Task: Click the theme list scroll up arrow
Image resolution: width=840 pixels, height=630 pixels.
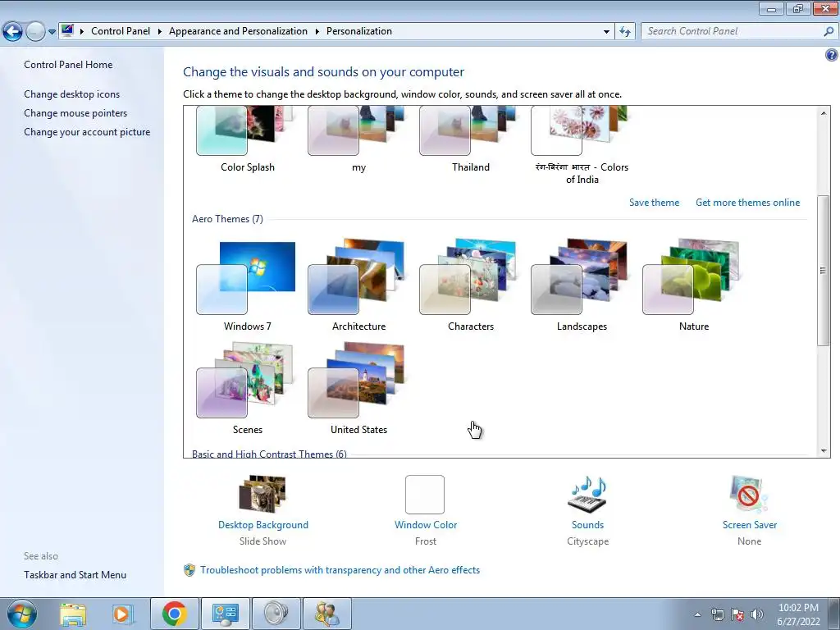Action: (x=824, y=113)
